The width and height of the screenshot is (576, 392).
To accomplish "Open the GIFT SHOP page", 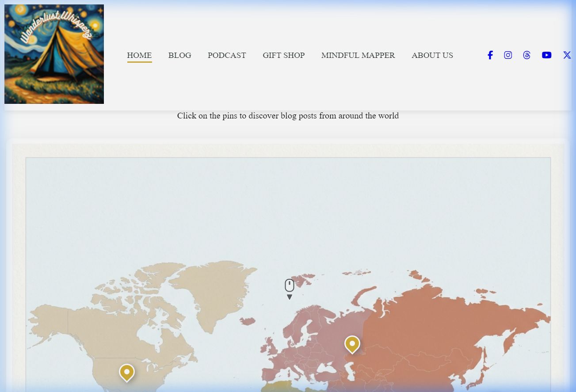I will pyautogui.click(x=283, y=55).
